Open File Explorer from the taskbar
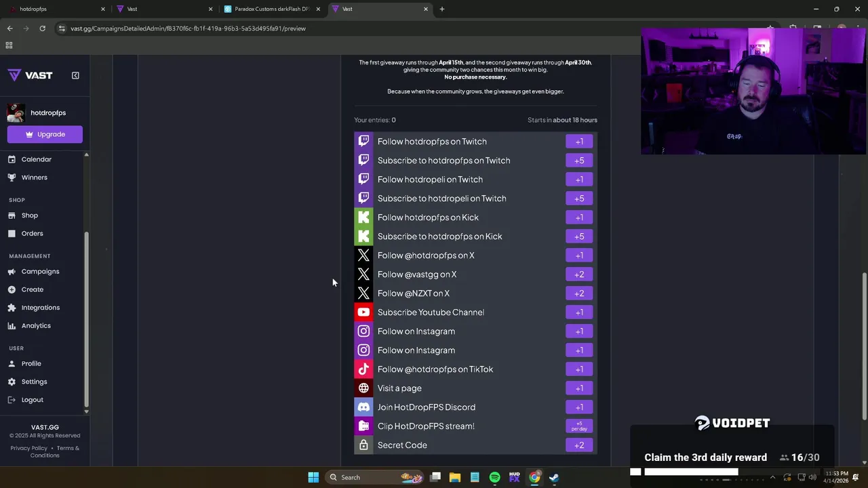The width and height of the screenshot is (868, 488). [x=455, y=477]
